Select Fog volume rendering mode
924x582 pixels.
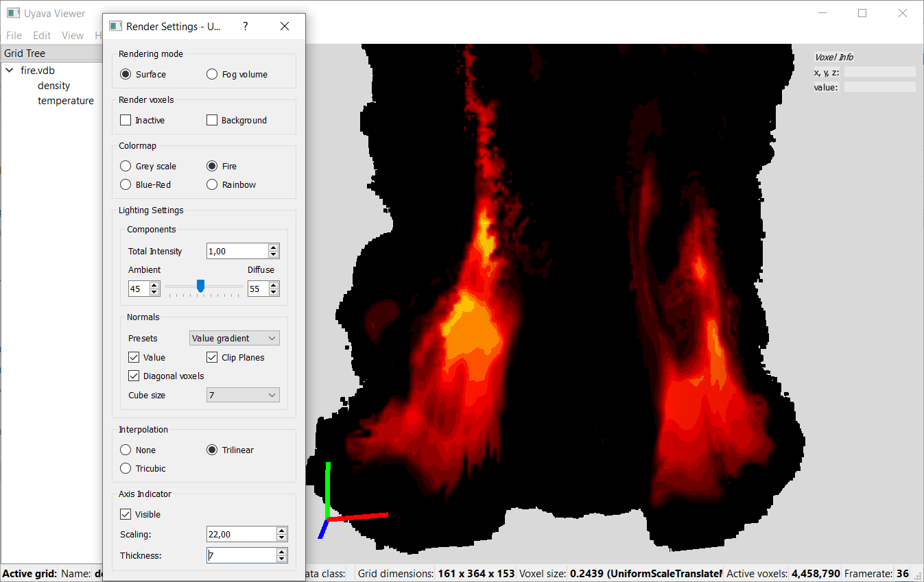click(x=213, y=75)
